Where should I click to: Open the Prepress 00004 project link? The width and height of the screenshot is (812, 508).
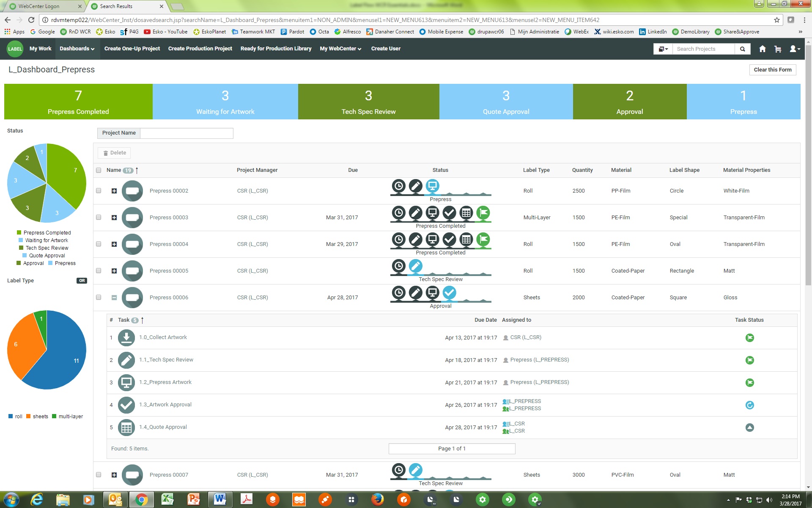(169, 244)
